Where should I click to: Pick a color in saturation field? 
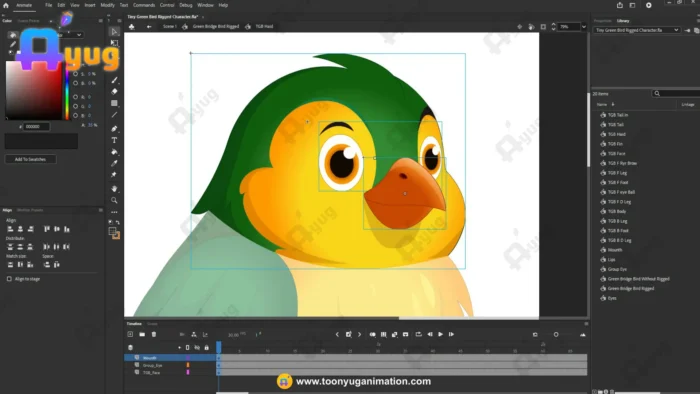click(x=33, y=91)
